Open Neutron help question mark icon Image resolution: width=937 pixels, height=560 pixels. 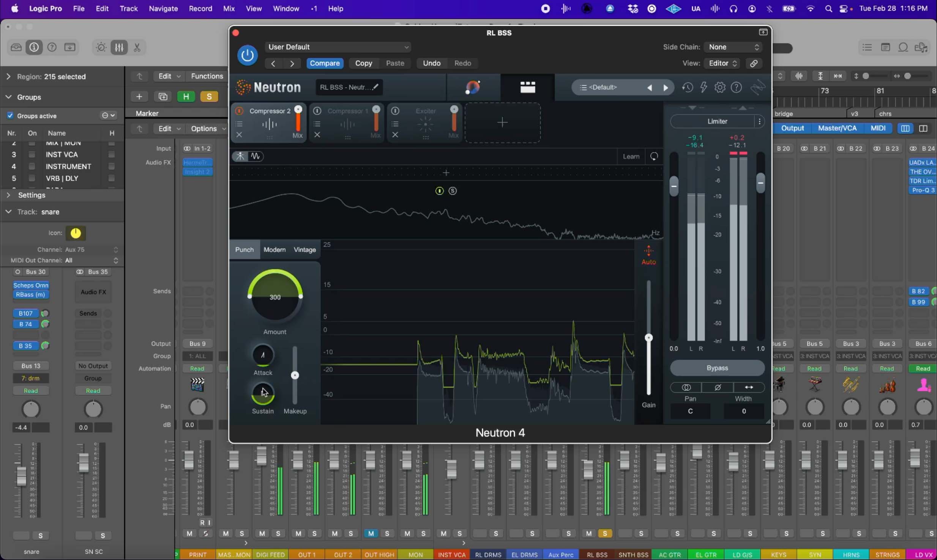[x=736, y=88]
